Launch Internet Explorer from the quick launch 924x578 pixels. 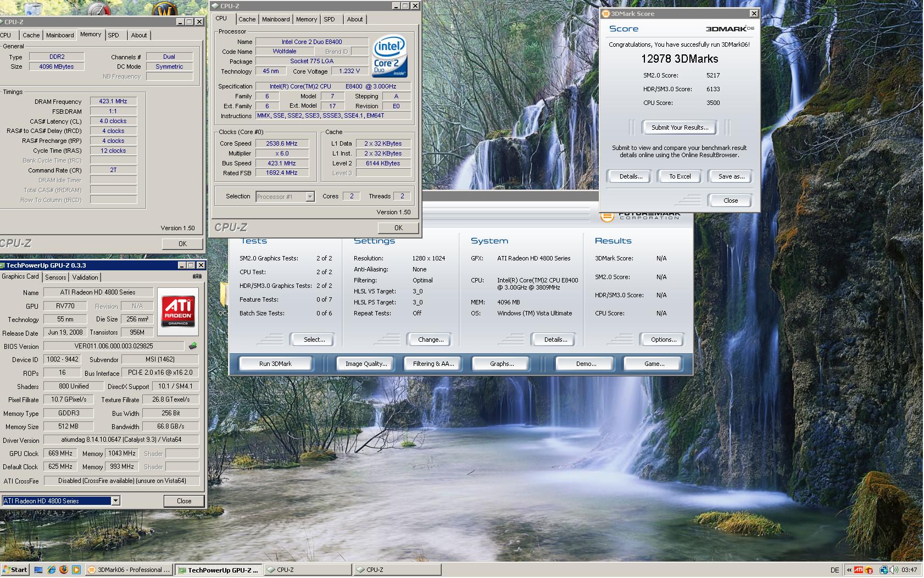click(x=51, y=570)
